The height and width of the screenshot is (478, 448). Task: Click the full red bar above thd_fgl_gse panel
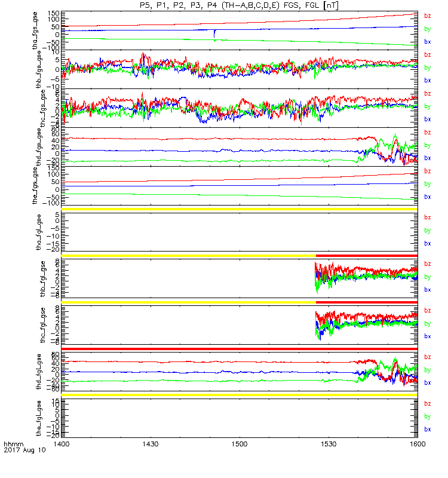click(240, 349)
